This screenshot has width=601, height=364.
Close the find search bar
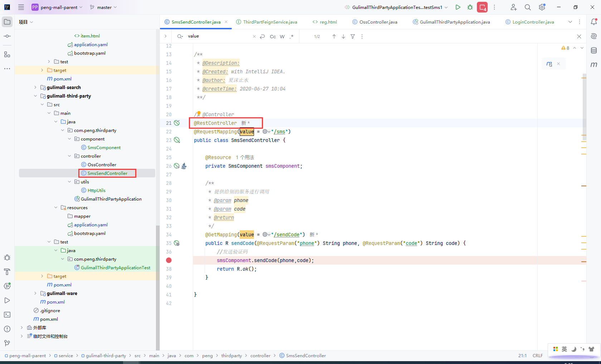pos(579,36)
